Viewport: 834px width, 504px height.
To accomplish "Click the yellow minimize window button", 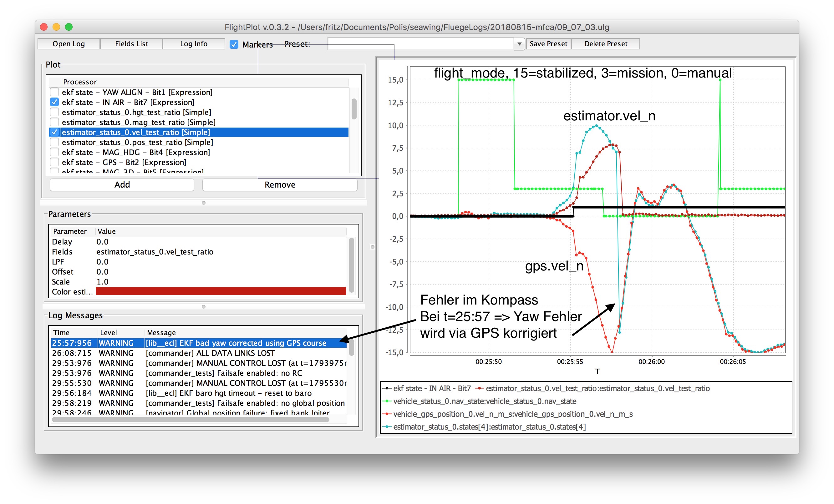I will click(x=56, y=27).
